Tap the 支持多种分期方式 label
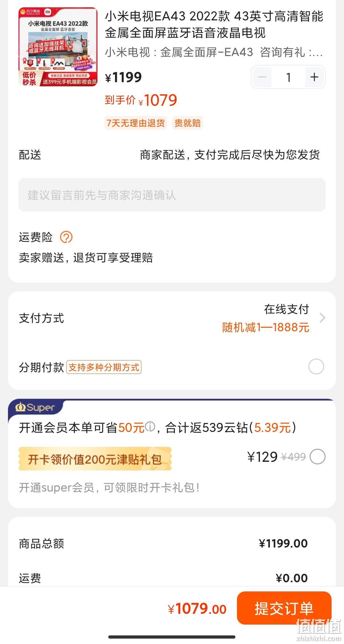 click(104, 367)
